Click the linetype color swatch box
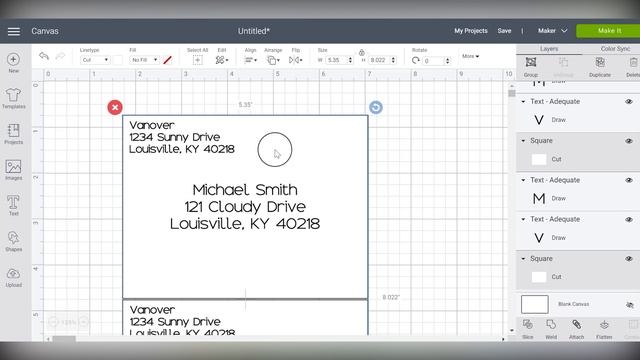This screenshot has height=360, width=640. [118, 60]
